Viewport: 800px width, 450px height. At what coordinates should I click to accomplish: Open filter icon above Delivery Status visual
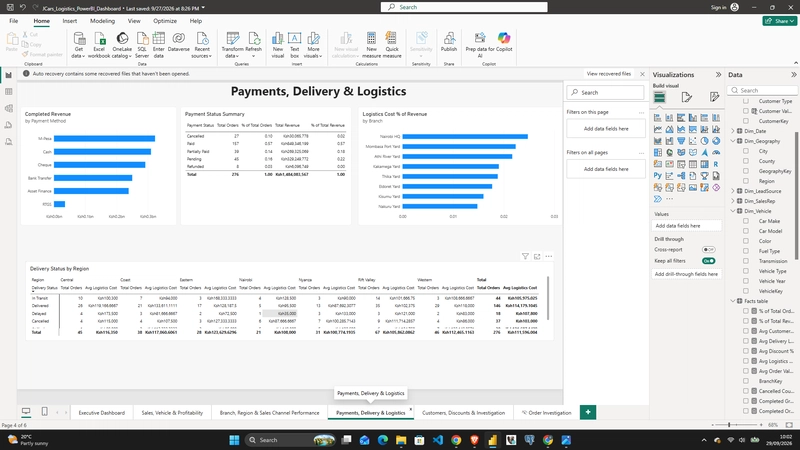pos(525,257)
